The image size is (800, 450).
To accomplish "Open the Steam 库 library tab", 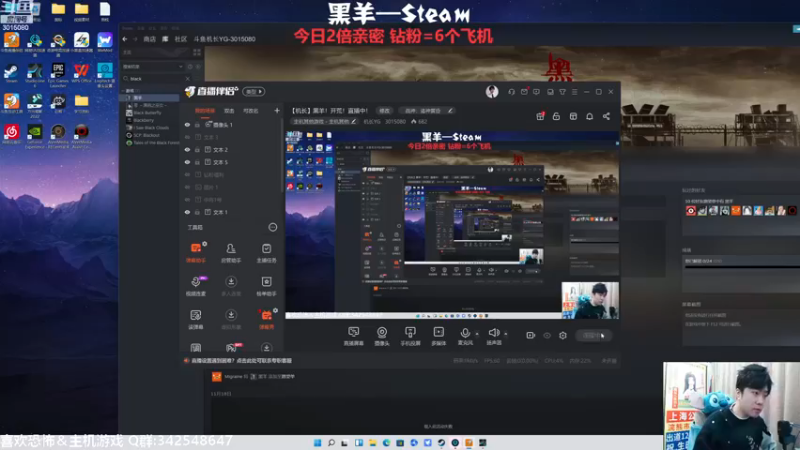I will 165,39.
